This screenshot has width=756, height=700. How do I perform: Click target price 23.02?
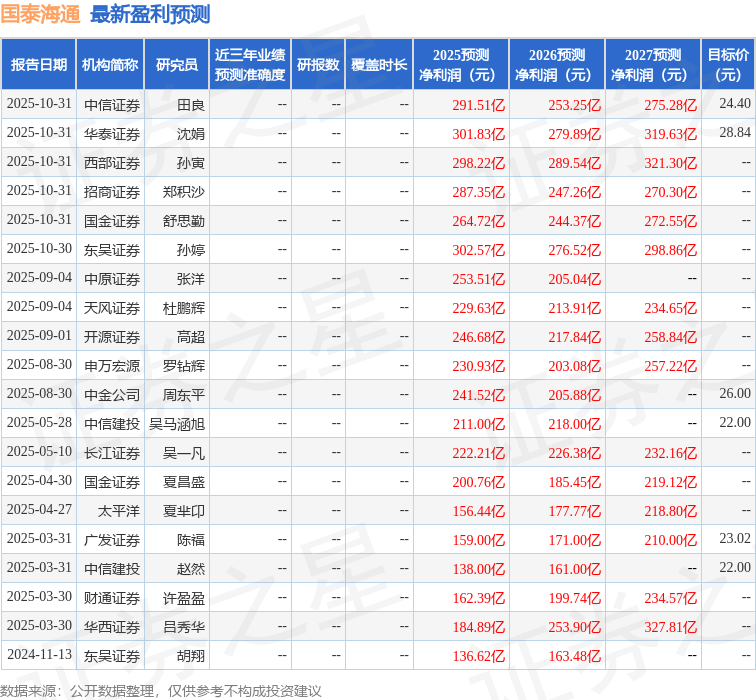click(x=735, y=538)
